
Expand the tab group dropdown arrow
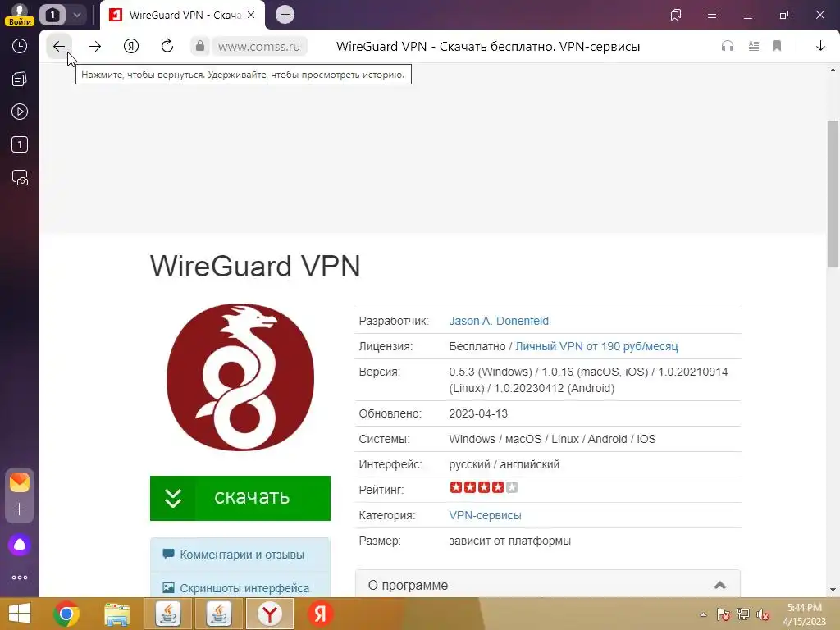point(77,15)
